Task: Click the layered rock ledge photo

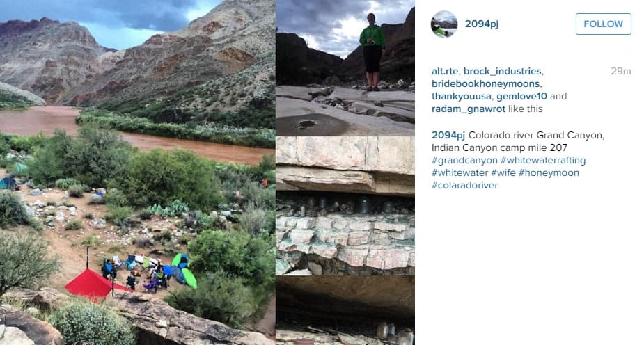Action: coord(345,206)
